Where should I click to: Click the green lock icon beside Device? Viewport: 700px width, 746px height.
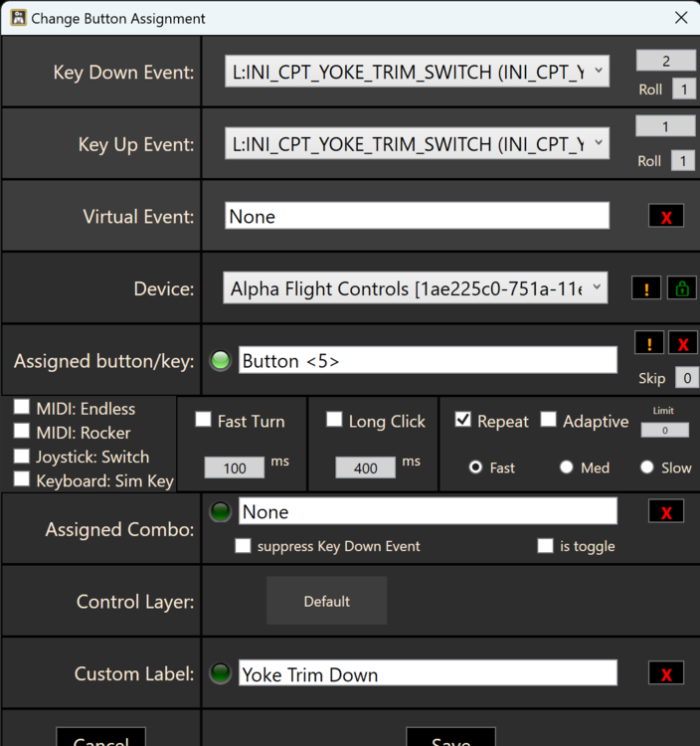[682, 288]
